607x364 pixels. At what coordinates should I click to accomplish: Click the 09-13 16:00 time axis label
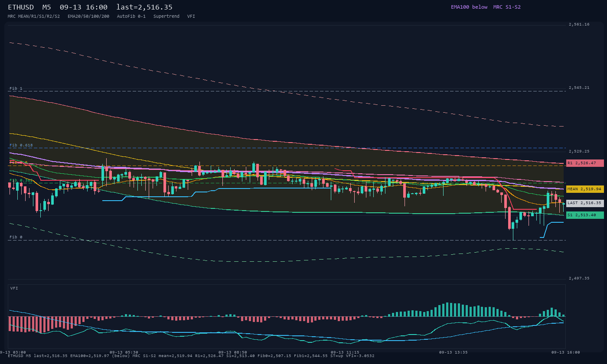click(565, 352)
